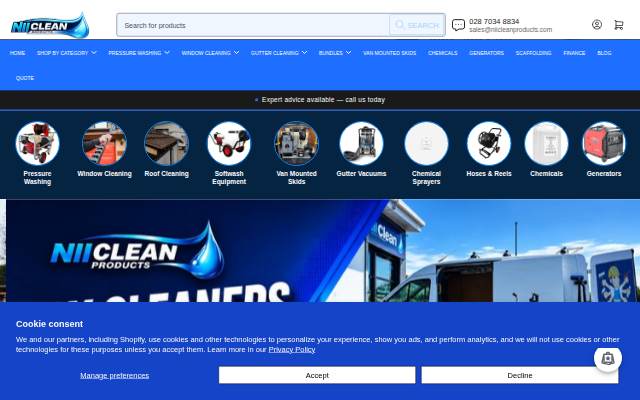This screenshot has width=640, height=400.
Task: Expand the Shop By Category menu
Action: pos(67,53)
